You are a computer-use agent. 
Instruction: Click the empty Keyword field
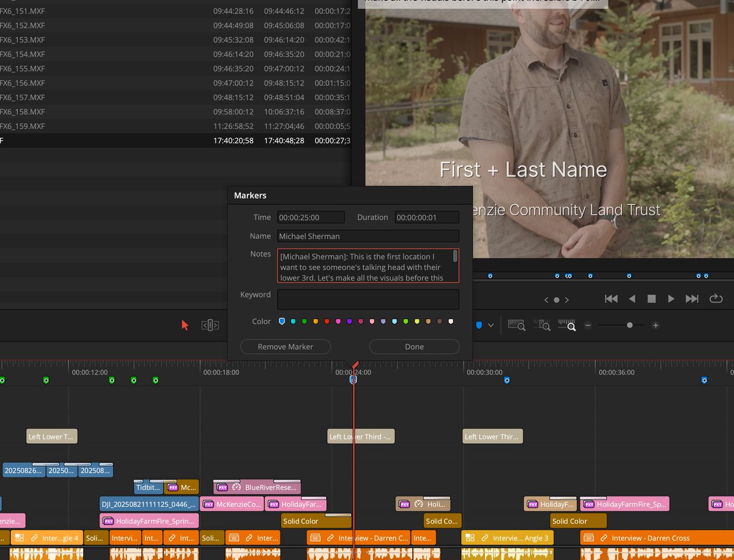[x=368, y=300]
